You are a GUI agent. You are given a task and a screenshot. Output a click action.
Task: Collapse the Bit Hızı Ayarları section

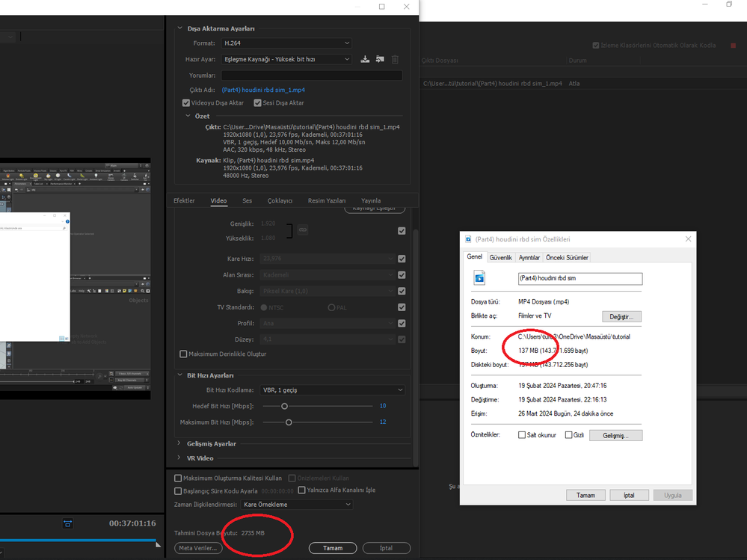(180, 375)
